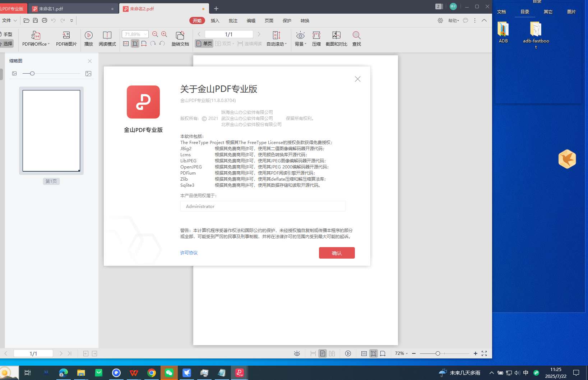Switch to the 页面 ribbon tab
588x380 pixels.
point(269,20)
